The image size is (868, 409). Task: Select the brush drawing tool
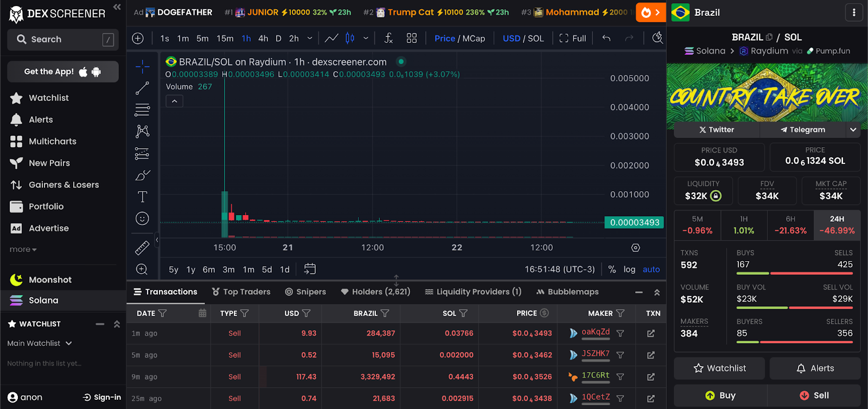click(x=142, y=175)
